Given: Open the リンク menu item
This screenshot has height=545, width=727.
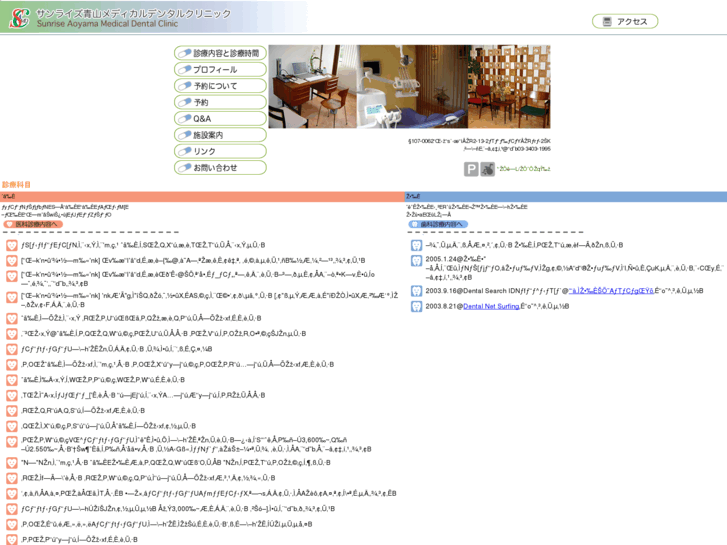Looking at the screenshot, I should (x=220, y=151).
